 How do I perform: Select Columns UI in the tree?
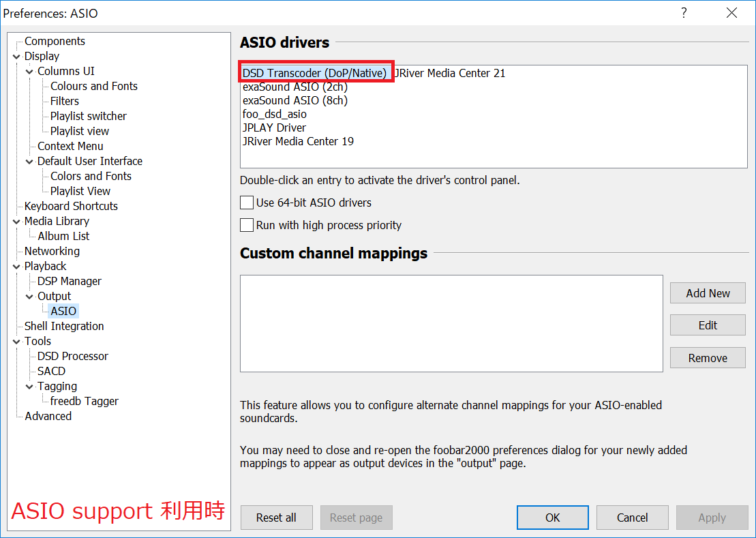click(x=66, y=72)
